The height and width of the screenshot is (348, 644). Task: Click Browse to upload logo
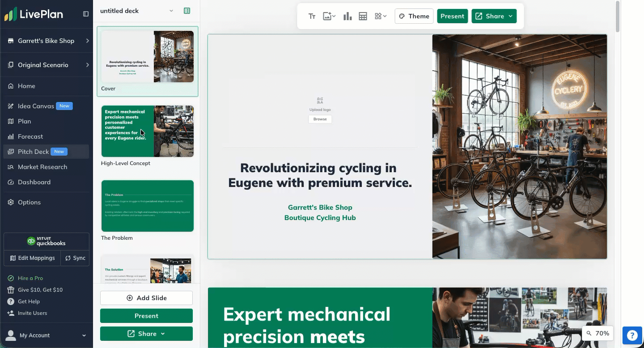point(320,119)
